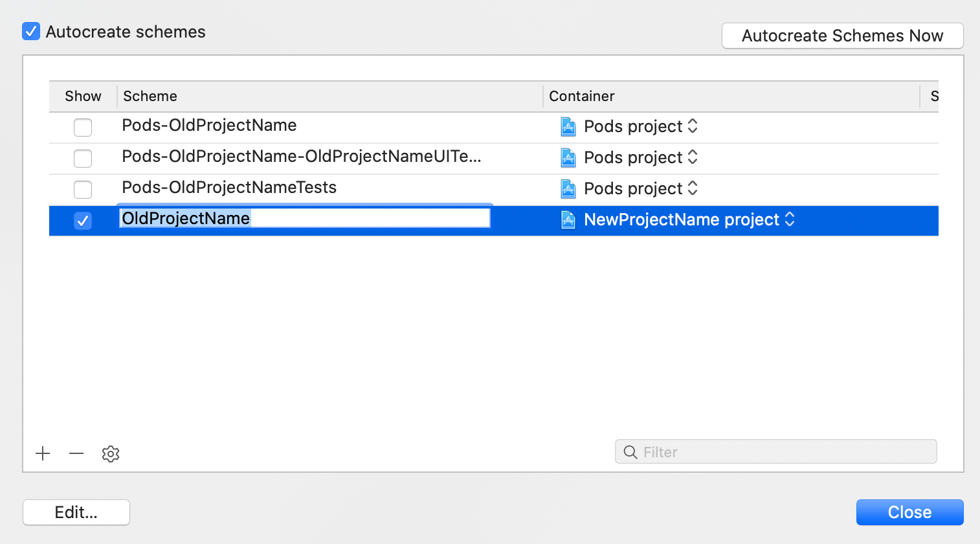Click the project icon in the Pods-OldProjectNameTests row
Screen dimensions: 980x544
click(x=568, y=188)
